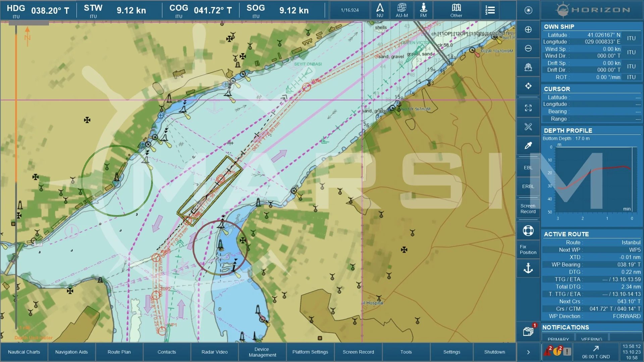644x362 pixels.
Task: Open the drawing tools pencil-ruler icon
Action: coord(528,127)
